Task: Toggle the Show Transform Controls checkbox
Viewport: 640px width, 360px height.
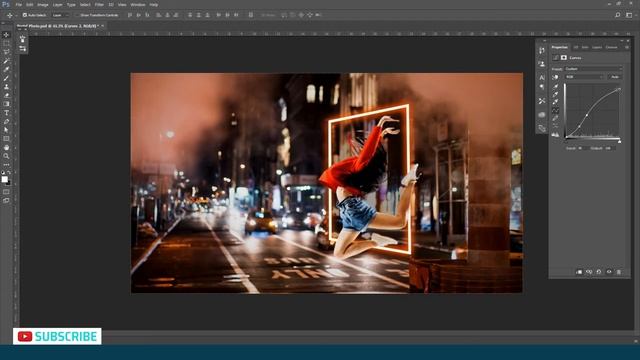Action: (x=78, y=15)
